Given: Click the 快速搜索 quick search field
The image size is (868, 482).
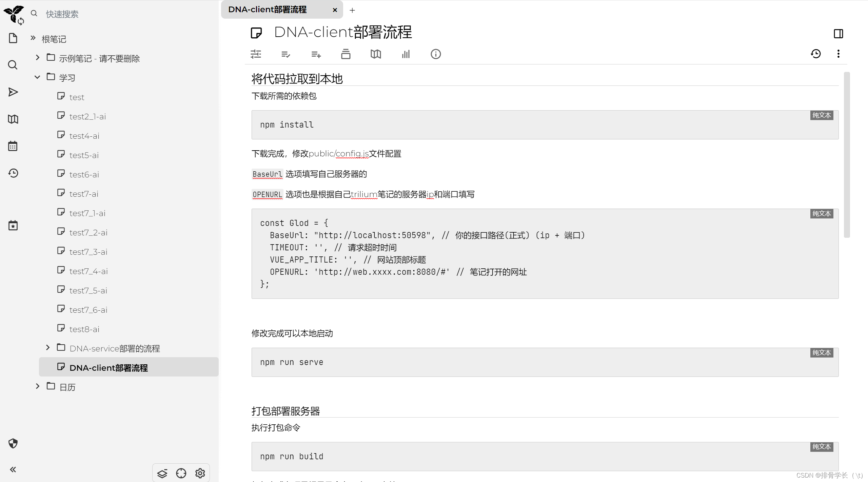Looking at the screenshot, I should [129, 14].
